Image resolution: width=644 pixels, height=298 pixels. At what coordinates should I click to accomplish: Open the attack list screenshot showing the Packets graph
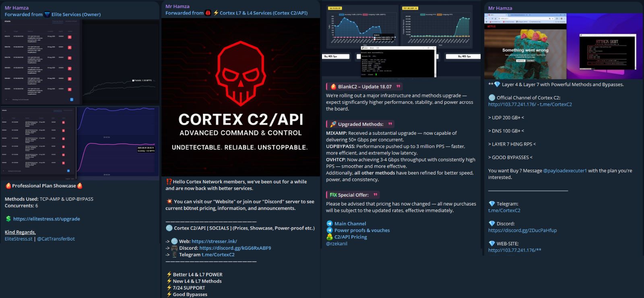click(x=80, y=62)
